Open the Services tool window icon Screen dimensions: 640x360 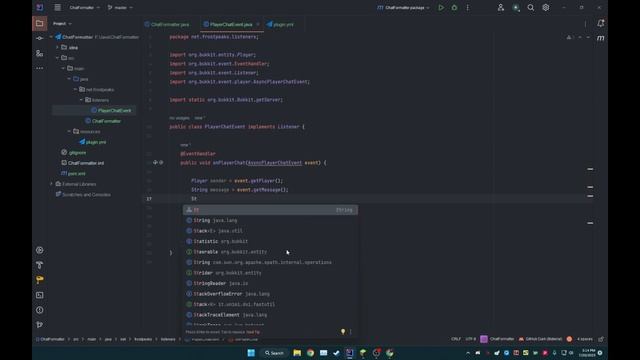pos(40,250)
